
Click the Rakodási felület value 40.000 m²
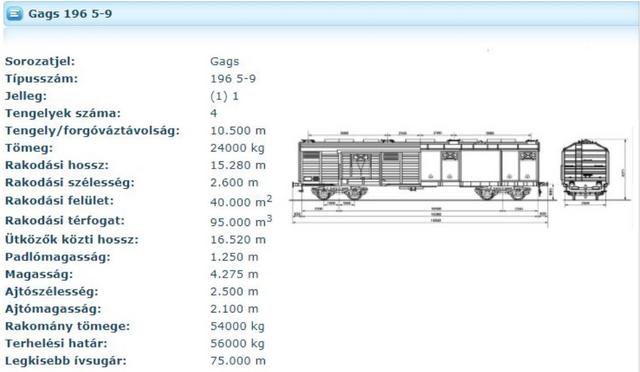[241, 201]
